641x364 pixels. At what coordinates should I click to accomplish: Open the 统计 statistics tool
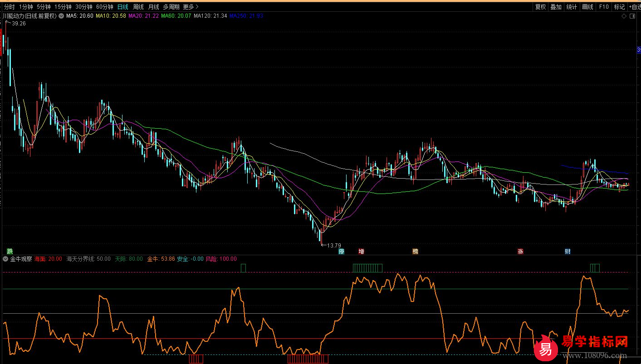(x=572, y=7)
